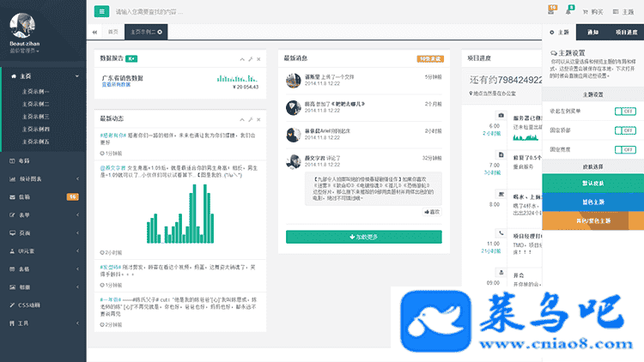The width and height of the screenshot is (644, 362).
Task: Expand the 统计图表 sidebar menu arrow
Action: click(77, 179)
